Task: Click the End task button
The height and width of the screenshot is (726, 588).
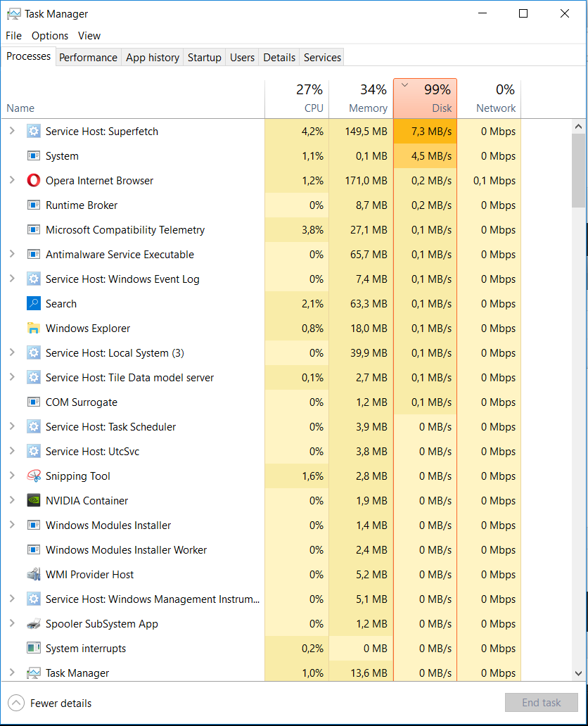Action: point(542,703)
